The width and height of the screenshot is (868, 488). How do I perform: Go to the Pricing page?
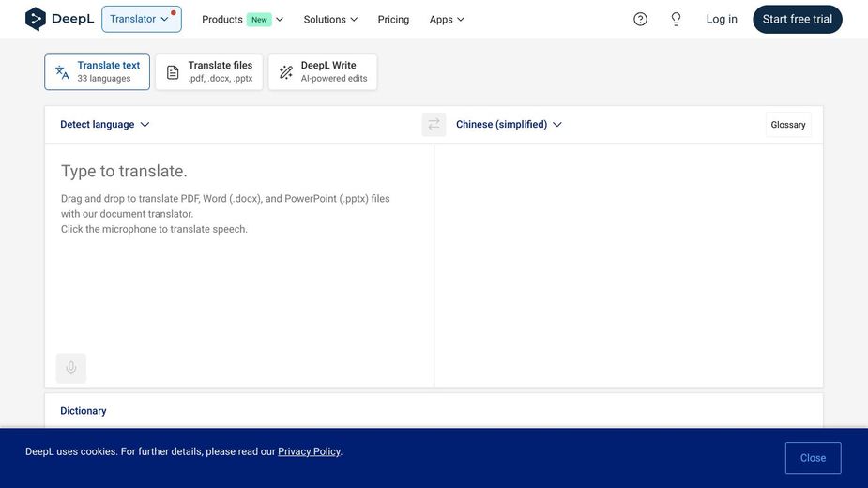[x=393, y=20]
